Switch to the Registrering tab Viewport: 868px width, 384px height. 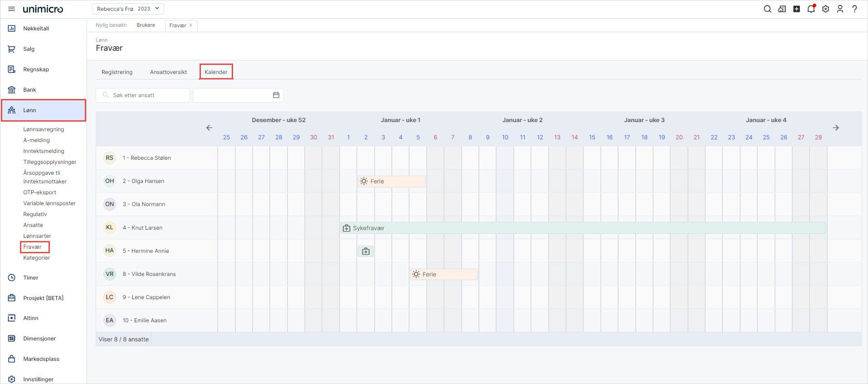[117, 72]
